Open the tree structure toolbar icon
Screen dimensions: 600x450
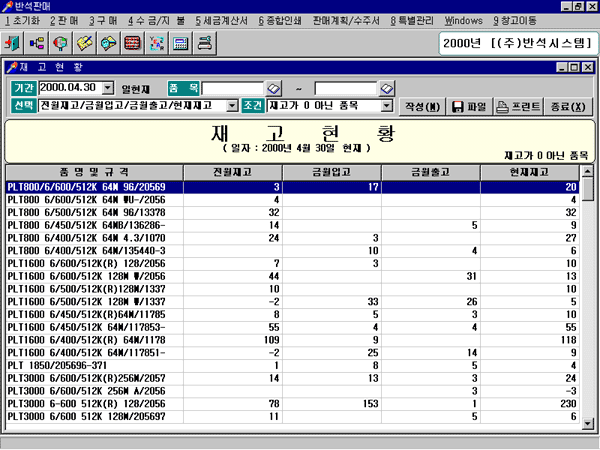[x=37, y=44]
